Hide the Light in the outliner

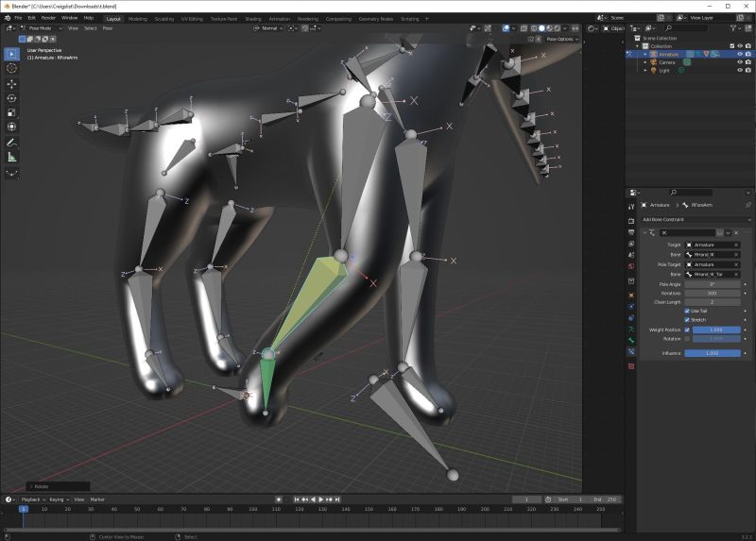(x=740, y=70)
